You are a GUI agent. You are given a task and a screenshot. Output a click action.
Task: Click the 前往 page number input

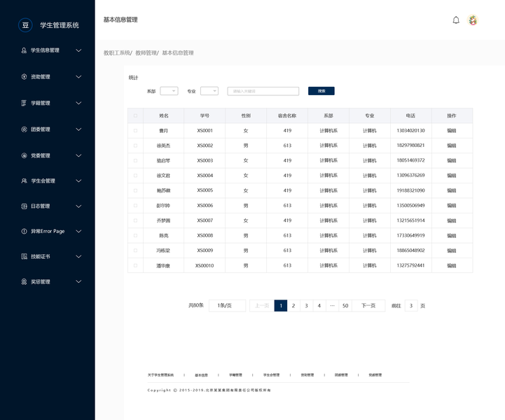(411, 305)
